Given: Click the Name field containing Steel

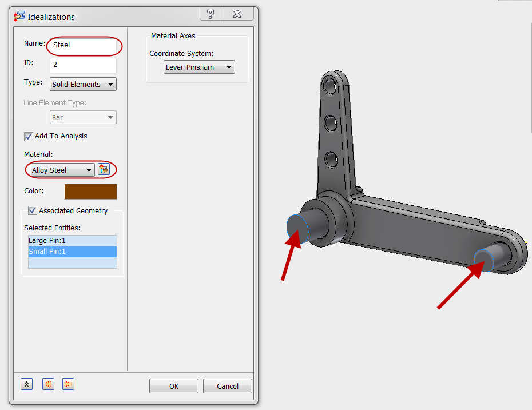Looking at the screenshot, I should pyautogui.click(x=84, y=46).
